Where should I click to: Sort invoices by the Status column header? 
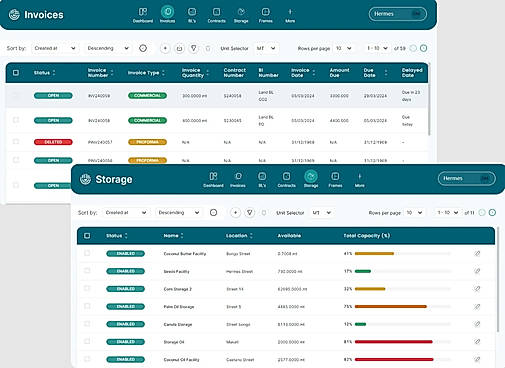click(x=45, y=73)
